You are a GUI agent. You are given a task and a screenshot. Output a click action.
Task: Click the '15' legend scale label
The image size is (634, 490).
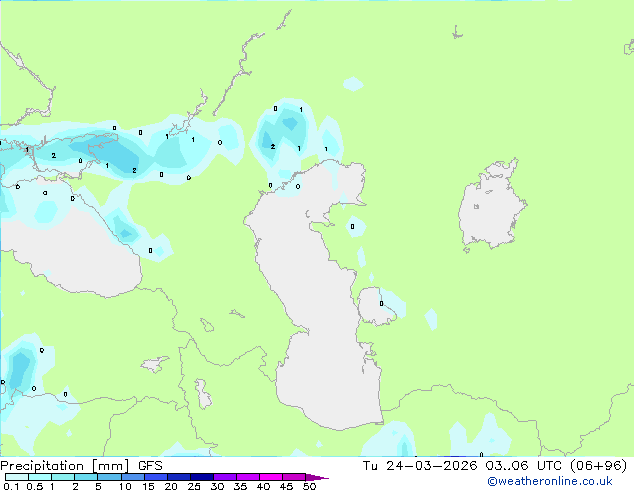tap(148, 486)
